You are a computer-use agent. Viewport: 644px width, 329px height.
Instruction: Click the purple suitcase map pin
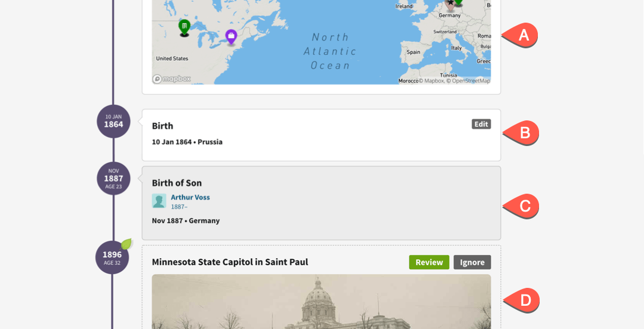tap(231, 36)
